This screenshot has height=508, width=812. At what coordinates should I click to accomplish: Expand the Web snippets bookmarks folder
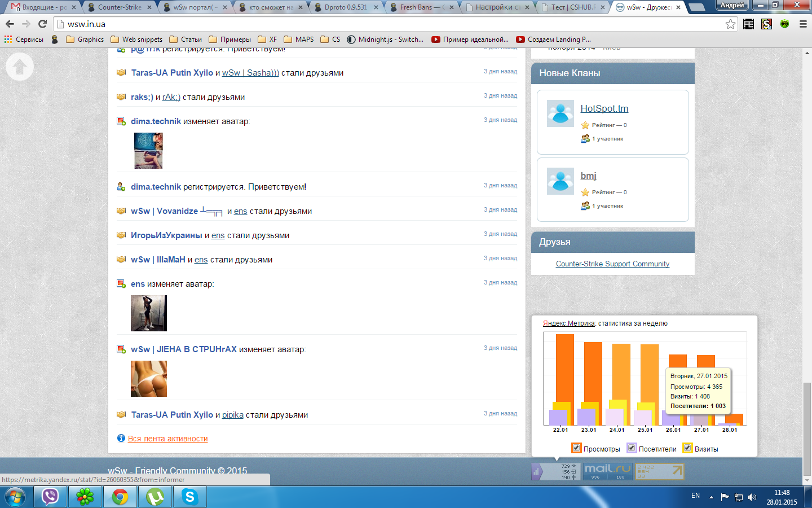pyautogui.click(x=136, y=40)
